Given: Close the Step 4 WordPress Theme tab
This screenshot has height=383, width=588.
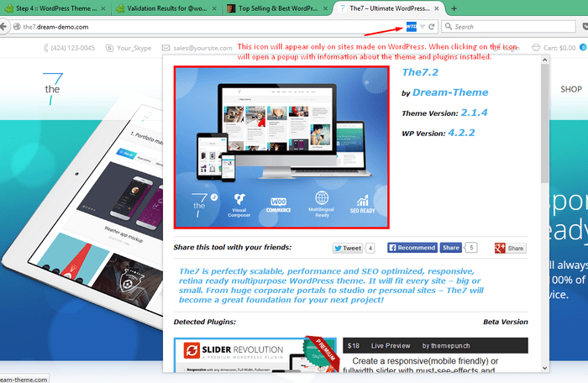Looking at the screenshot, I should [103, 8].
